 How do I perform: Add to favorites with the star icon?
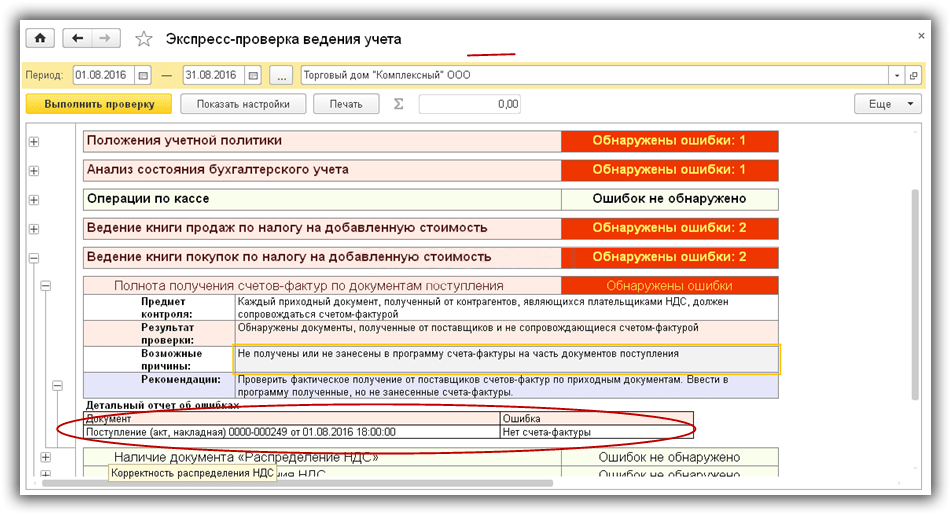(x=144, y=39)
